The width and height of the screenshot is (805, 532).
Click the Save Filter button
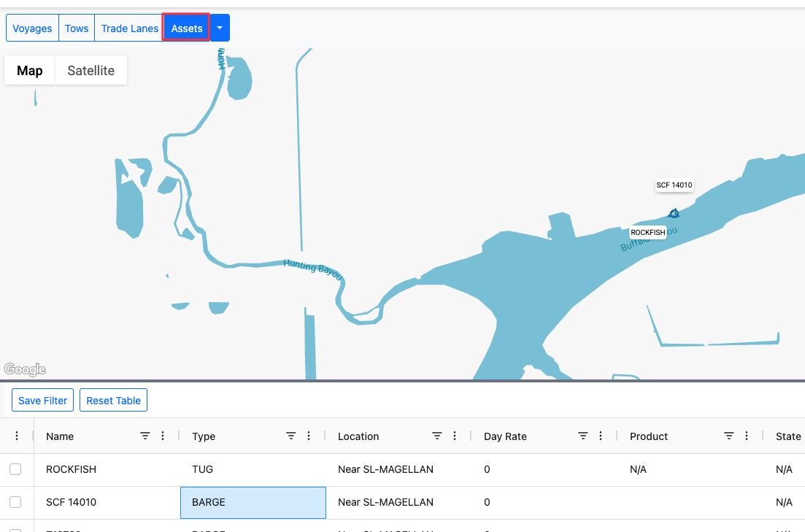click(x=42, y=401)
